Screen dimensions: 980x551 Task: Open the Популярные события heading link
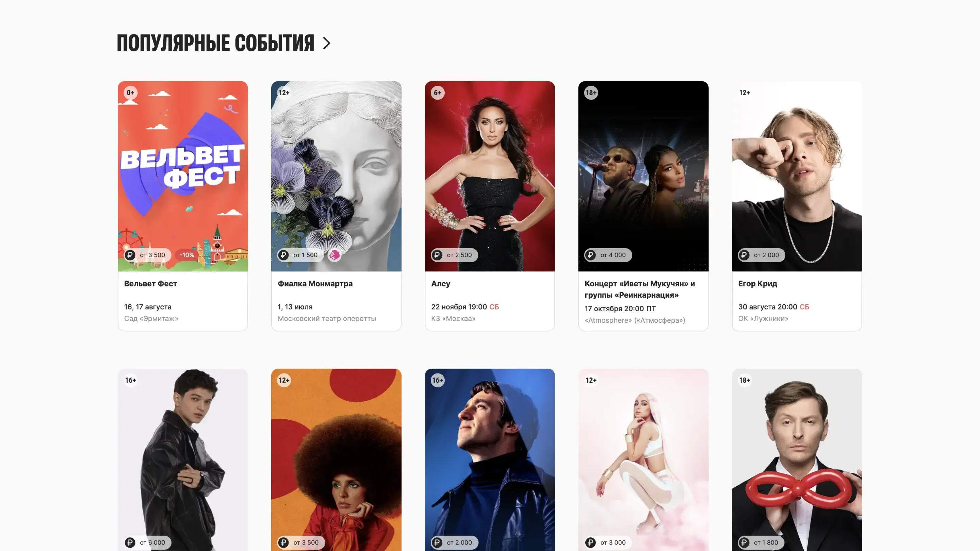click(x=215, y=43)
